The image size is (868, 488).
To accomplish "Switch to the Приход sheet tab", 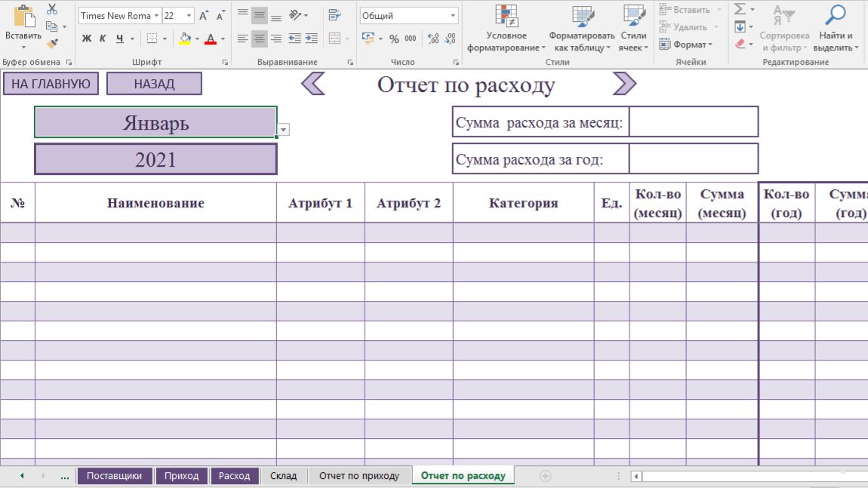I will (x=182, y=476).
